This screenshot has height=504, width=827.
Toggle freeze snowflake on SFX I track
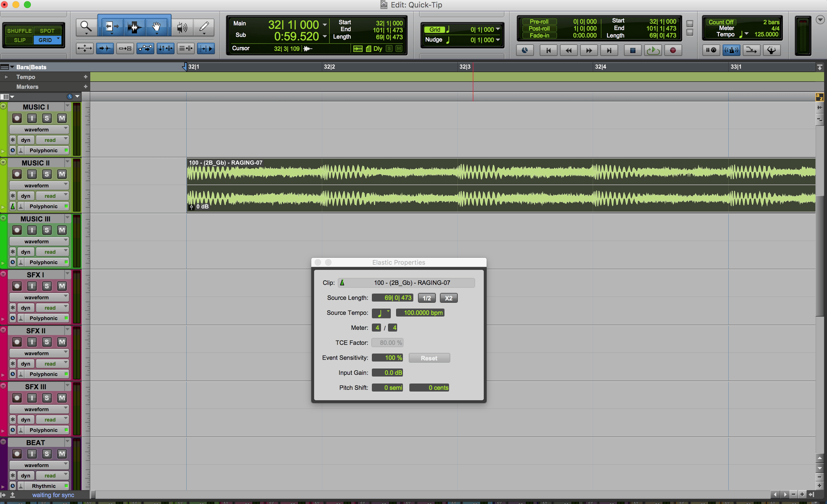click(13, 308)
